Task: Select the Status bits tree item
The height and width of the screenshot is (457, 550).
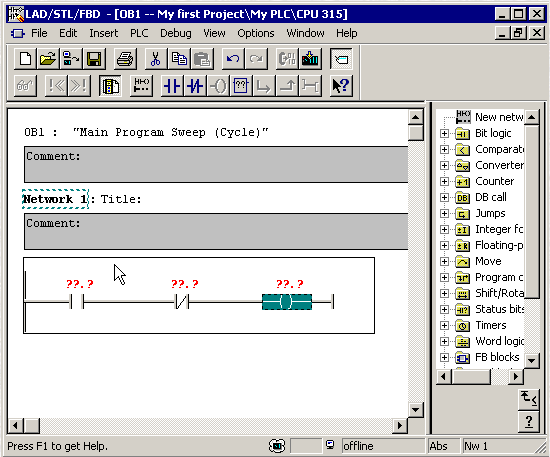Action: click(x=499, y=309)
